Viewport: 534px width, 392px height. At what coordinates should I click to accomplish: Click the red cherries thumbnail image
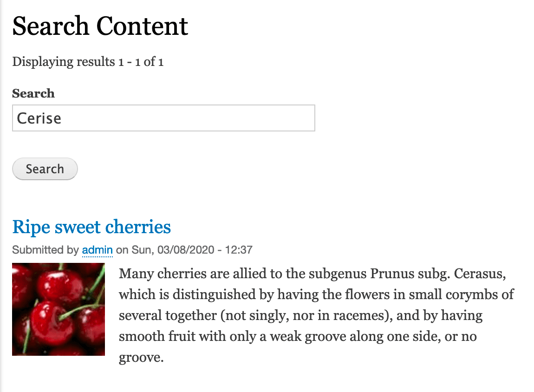(x=59, y=309)
